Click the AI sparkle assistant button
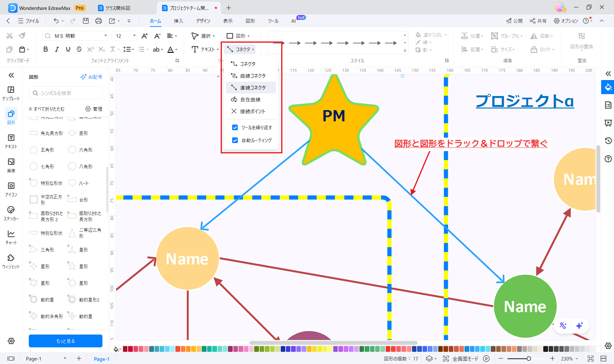Screen dimensions: 614x364 tap(579, 326)
